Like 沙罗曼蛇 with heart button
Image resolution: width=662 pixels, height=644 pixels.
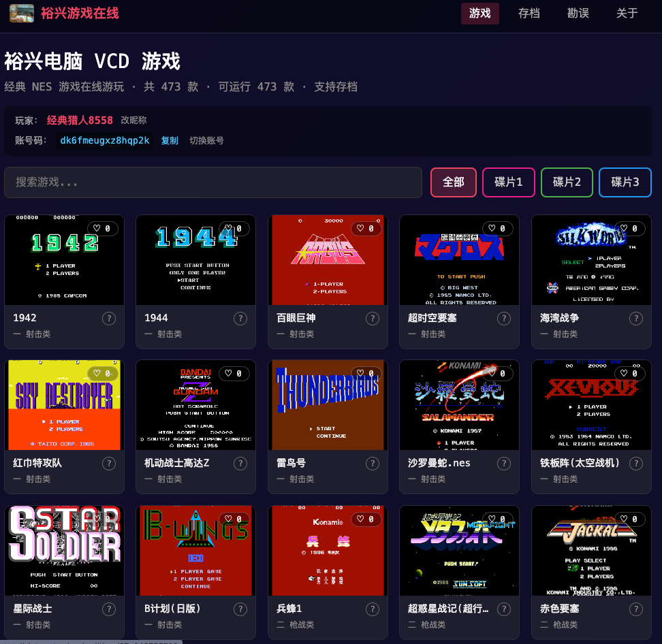tap(497, 374)
